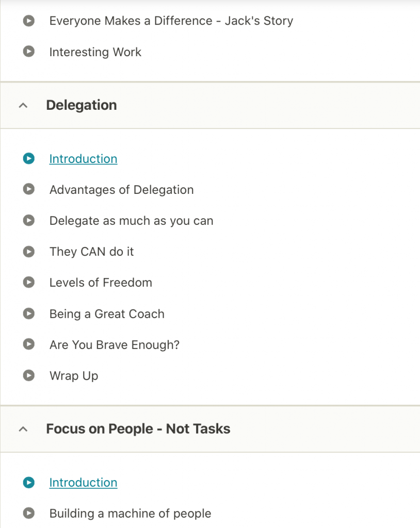Open Are You Brave Enough? lesson
The width and height of the screenshot is (420, 528).
click(x=114, y=344)
